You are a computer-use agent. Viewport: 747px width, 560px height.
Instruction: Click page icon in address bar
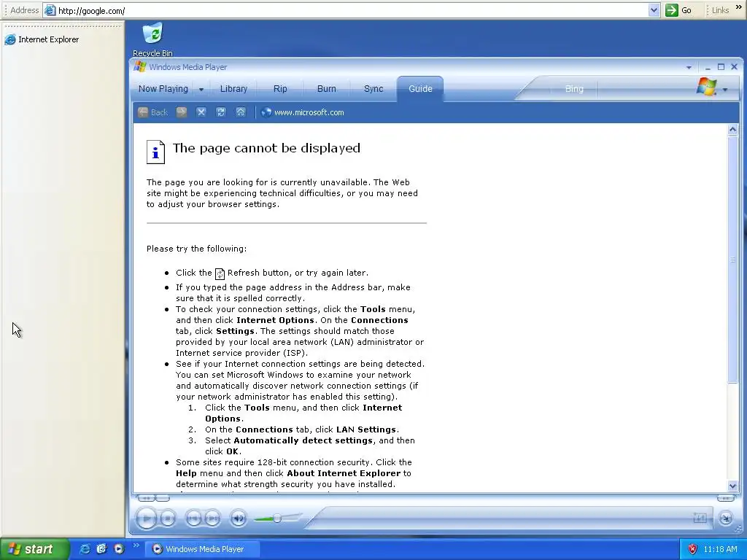click(x=50, y=10)
